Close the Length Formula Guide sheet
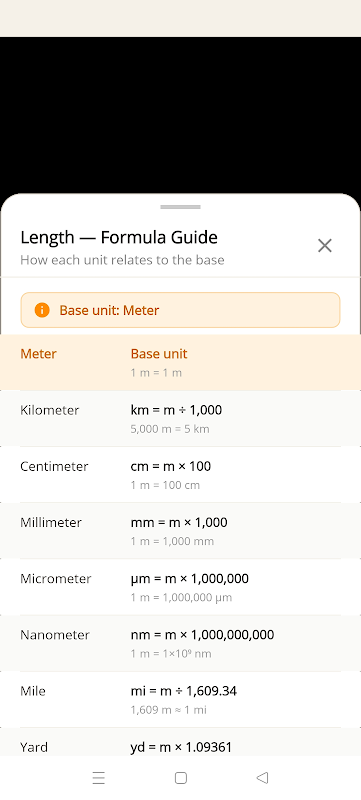This screenshot has width=361, height=800. coord(325,245)
